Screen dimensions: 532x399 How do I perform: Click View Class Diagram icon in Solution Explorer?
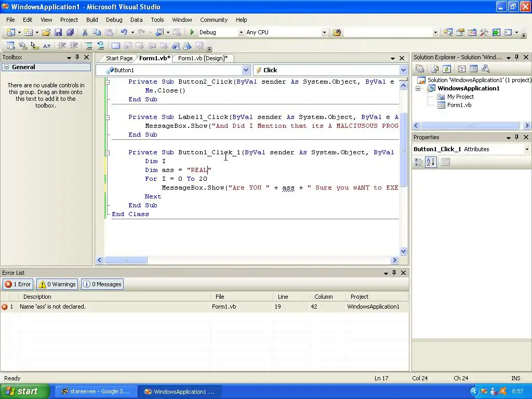coord(486,69)
